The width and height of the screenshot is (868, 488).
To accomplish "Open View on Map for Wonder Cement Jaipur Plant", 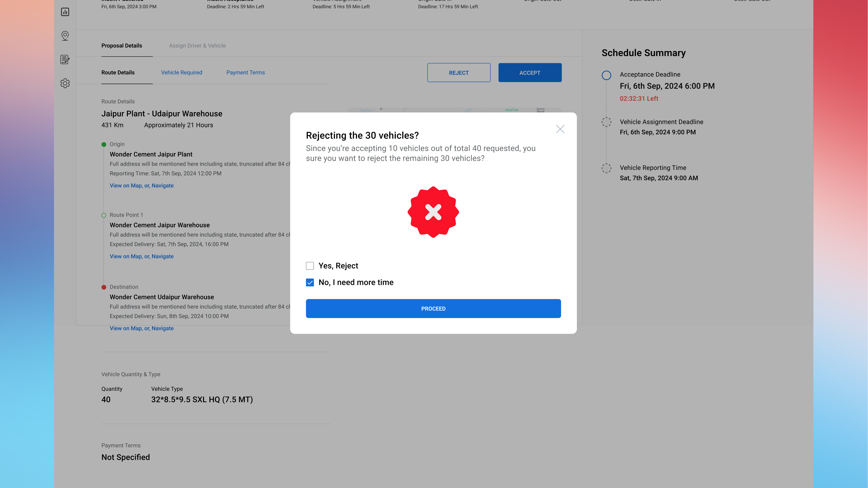I will (x=141, y=186).
